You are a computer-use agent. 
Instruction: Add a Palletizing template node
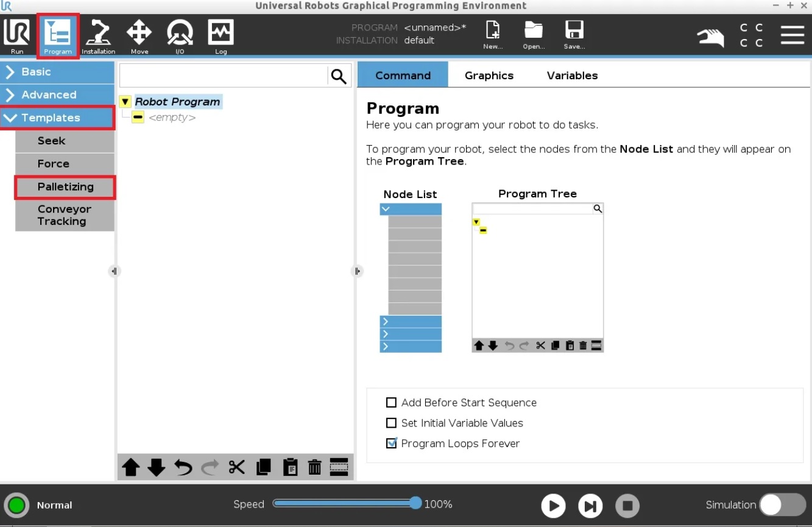point(65,187)
